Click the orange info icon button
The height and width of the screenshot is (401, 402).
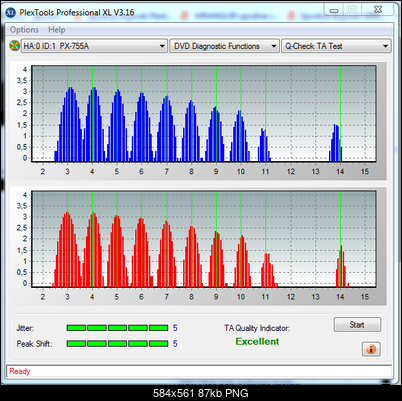pyautogui.click(x=371, y=349)
